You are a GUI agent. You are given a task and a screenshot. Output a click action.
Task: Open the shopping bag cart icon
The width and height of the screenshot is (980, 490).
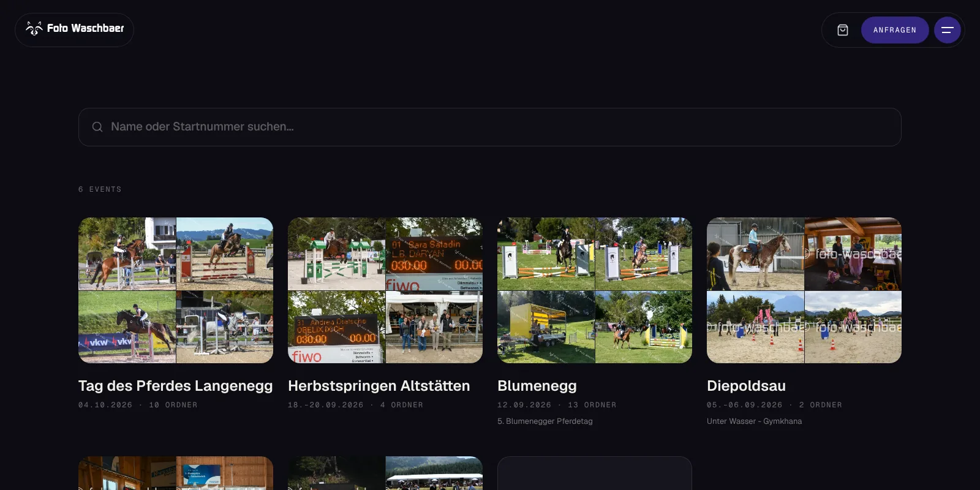pyautogui.click(x=843, y=30)
